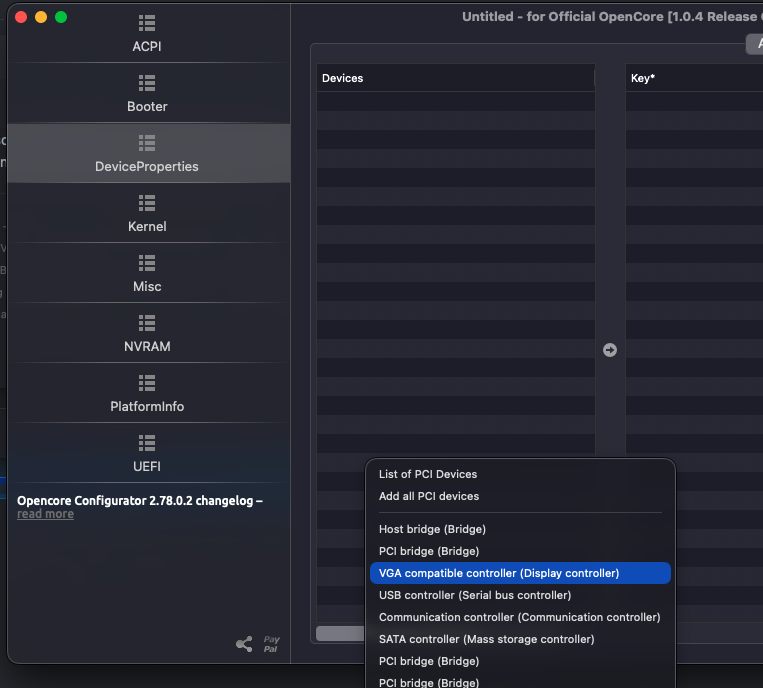Switch to the NVRAM section
This screenshot has width=763, height=688.
tap(147, 333)
